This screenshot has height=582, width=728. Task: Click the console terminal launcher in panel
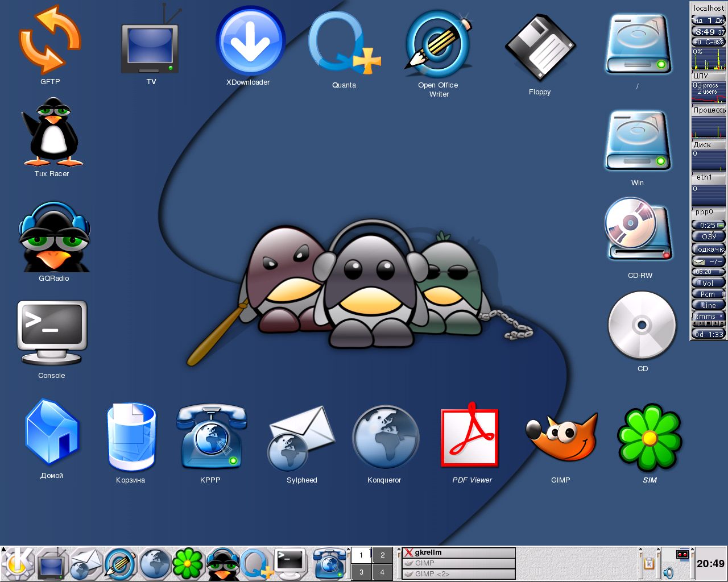click(x=290, y=564)
